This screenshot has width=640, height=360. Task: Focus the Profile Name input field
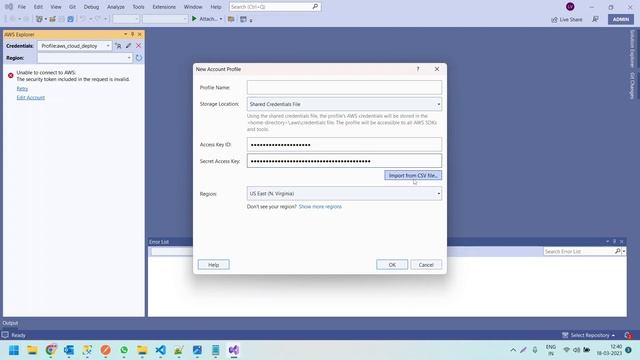coord(344,87)
